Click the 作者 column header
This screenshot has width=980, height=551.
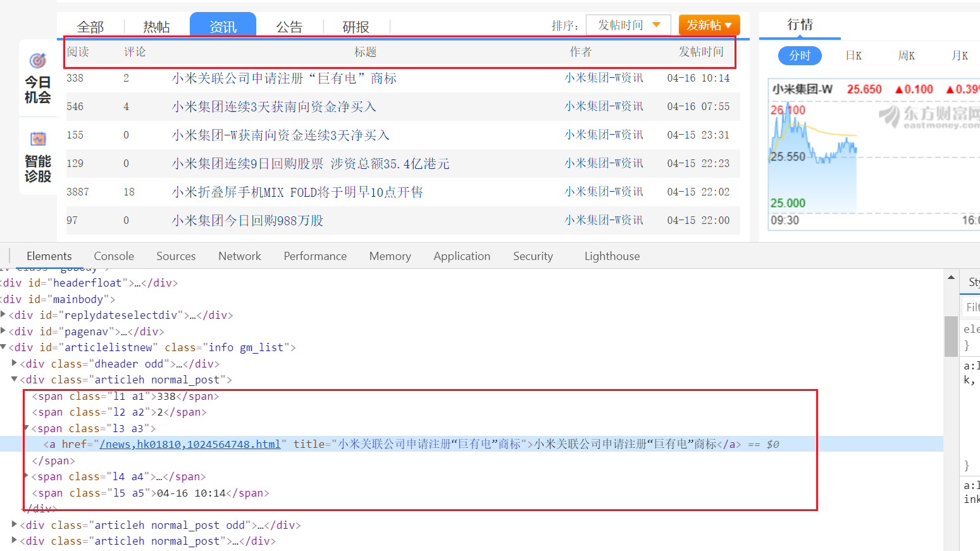(x=581, y=52)
